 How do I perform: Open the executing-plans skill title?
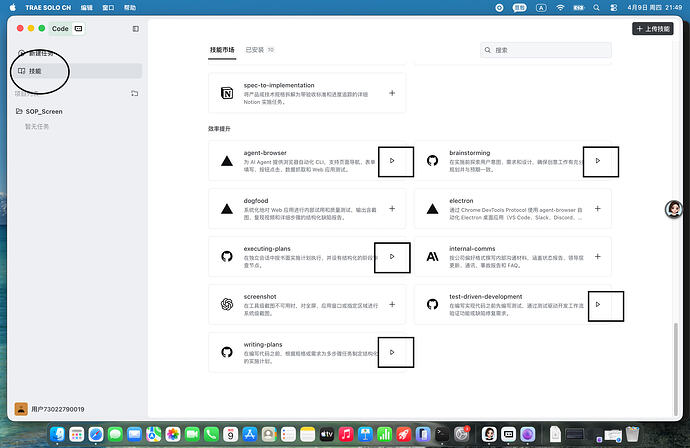267,249
